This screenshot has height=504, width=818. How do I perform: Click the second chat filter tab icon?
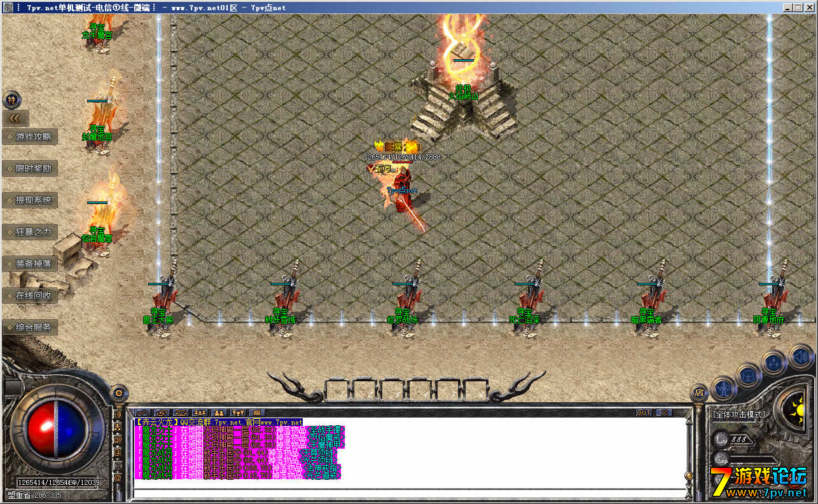161,412
